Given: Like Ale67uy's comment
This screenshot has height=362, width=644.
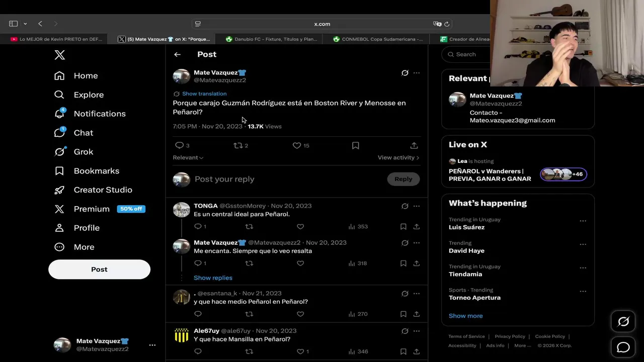Looking at the screenshot, I should tap(300, 352).
